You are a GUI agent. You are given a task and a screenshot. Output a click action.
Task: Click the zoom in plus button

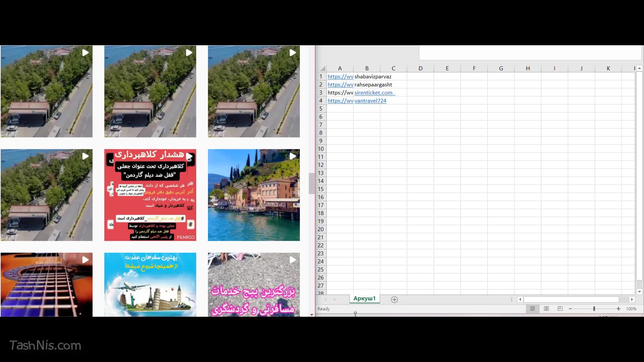tap(618, 309)
